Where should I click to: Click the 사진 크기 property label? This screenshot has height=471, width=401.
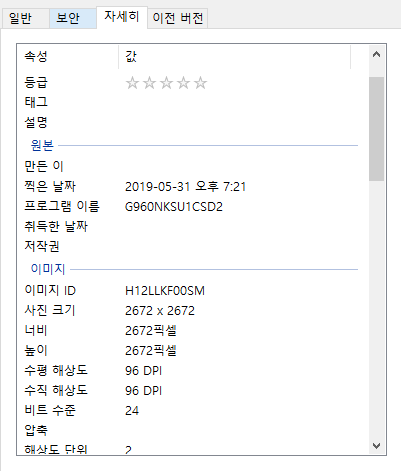click(50, 310)
